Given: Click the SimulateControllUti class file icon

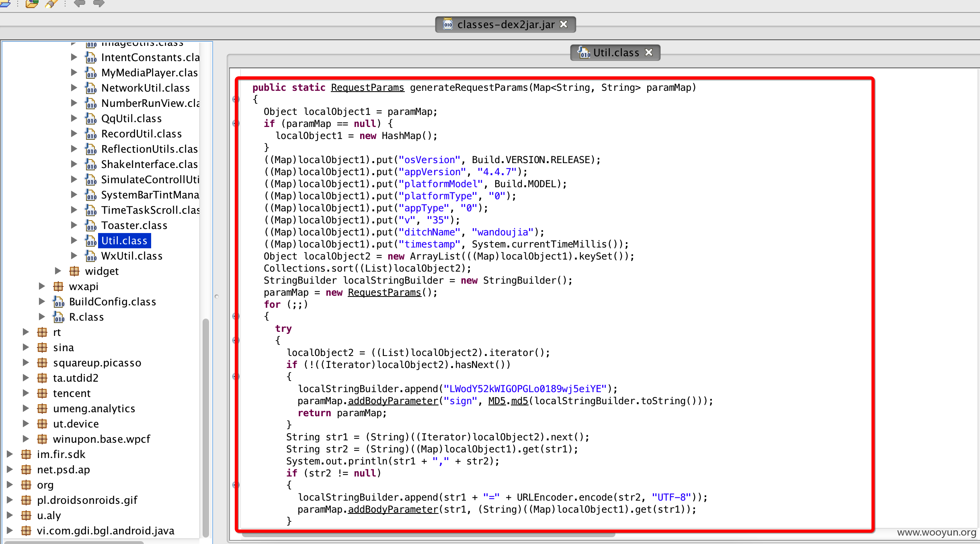Looking at the screenshot, I should click(91, 180).
